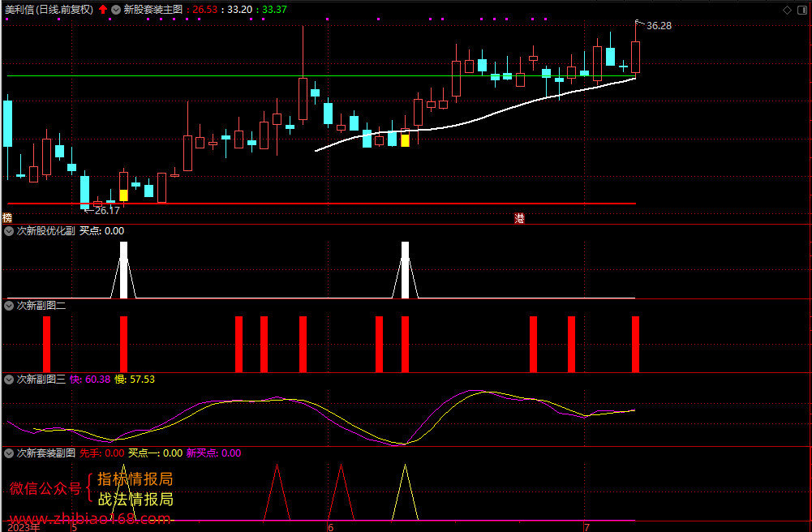This screenshot has height=532, width=812.
Task: Expand the 次新副图三 indicator menu chevron
Action: click(9, 380)
